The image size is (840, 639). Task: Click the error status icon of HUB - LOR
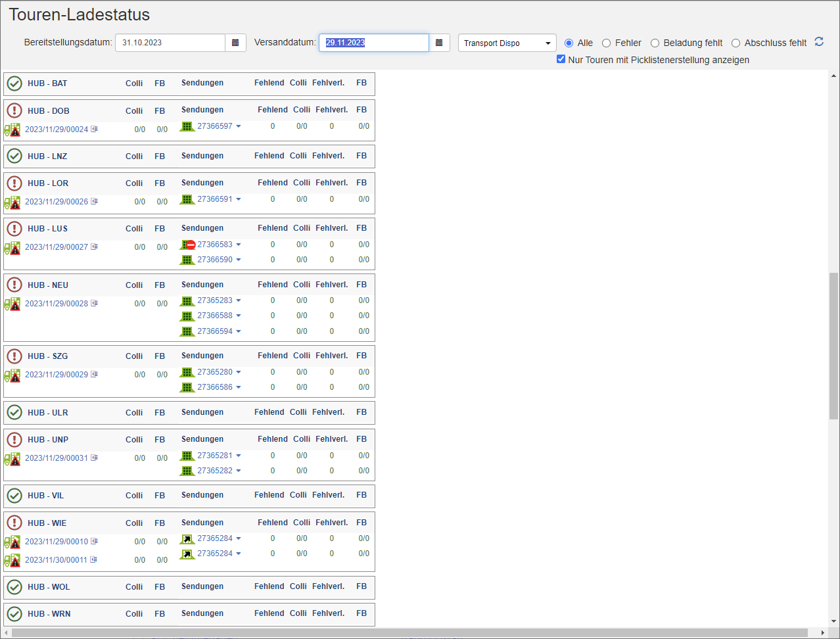(x=14, y=183)
